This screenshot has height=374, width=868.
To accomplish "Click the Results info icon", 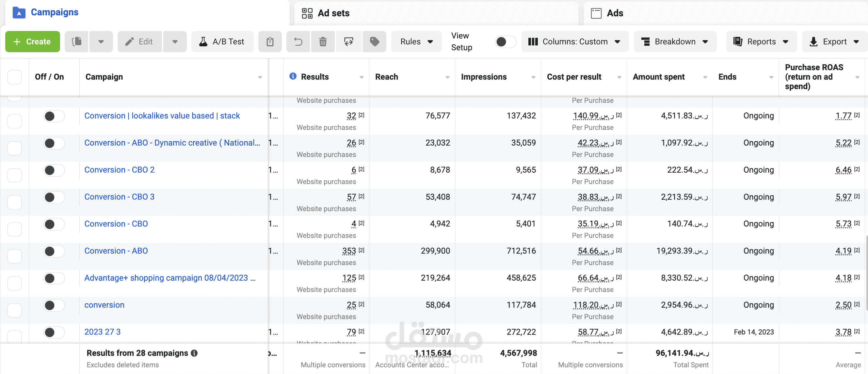I will click(x=293, y=76).
